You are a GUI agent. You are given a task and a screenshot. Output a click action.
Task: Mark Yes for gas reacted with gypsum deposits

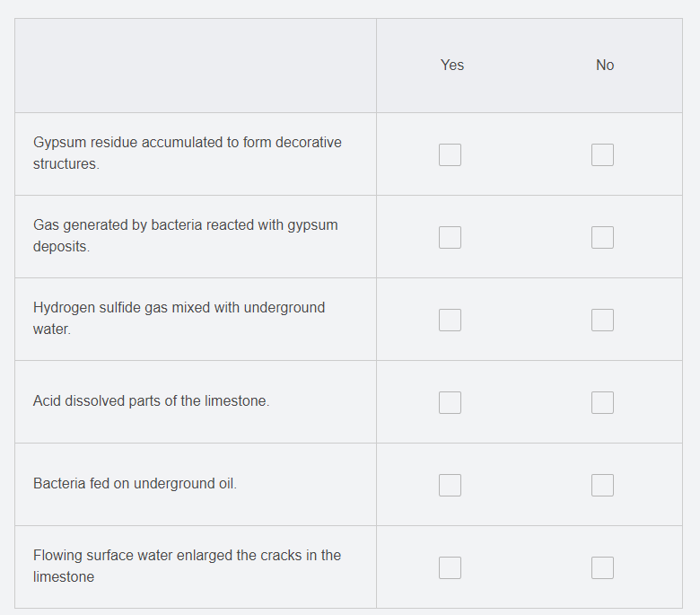click(450, 237)
